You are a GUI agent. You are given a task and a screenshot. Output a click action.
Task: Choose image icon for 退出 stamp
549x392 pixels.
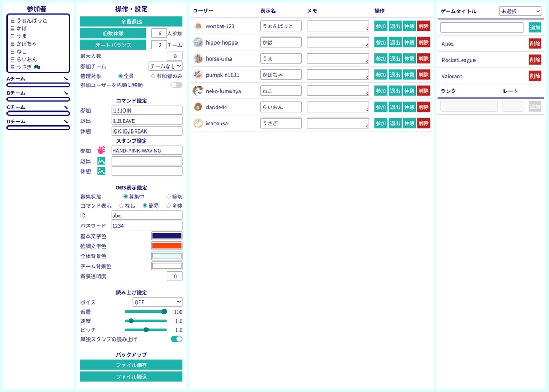pyautogui.click(x=101, y=161)
